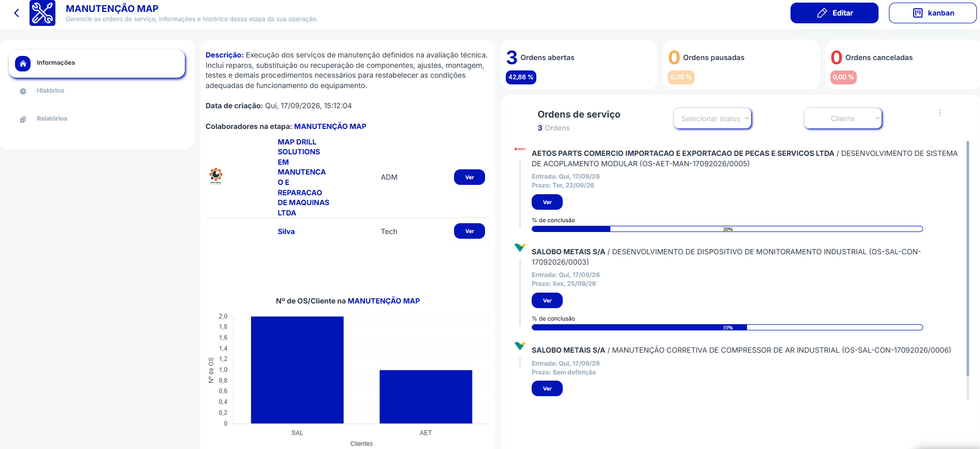980x449 pixels.
Task: Click the Prazo: Sex, 25/09/26 deadline text
Action: click(x=564, y=284)
